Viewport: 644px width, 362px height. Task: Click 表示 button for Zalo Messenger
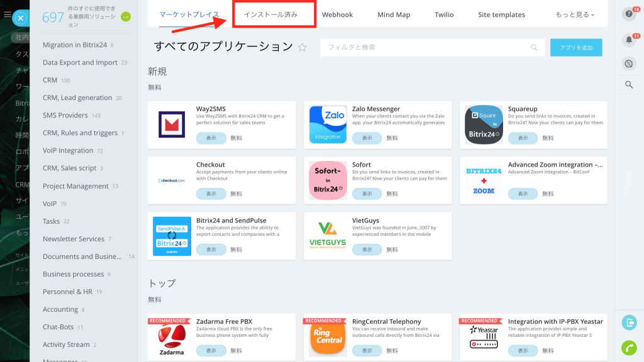pyautogui.click(x=367, y=138)
